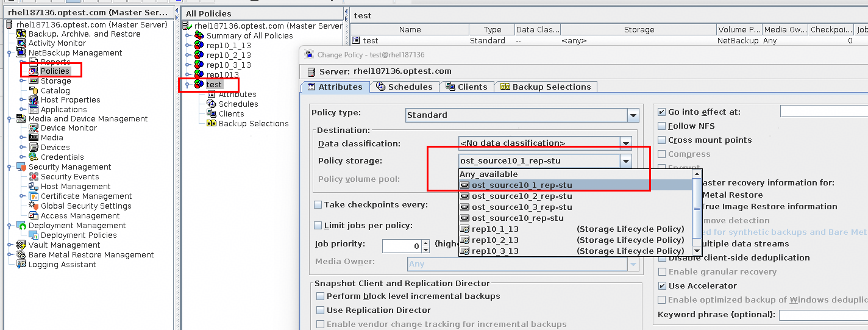The image size is (868, 330).
Task: Choose Any_available from storage list
Action: [x=575, y=174]
